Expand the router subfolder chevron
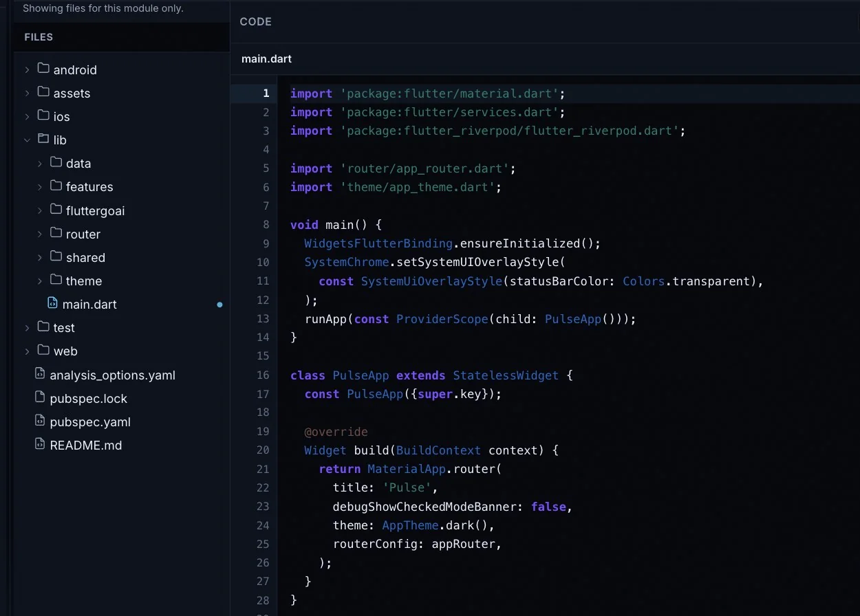 [40, 234]
